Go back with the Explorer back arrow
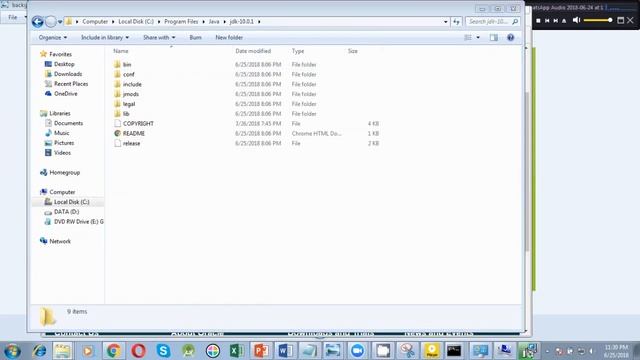Viewport: 640px width, 360px height. click(38, 22)
